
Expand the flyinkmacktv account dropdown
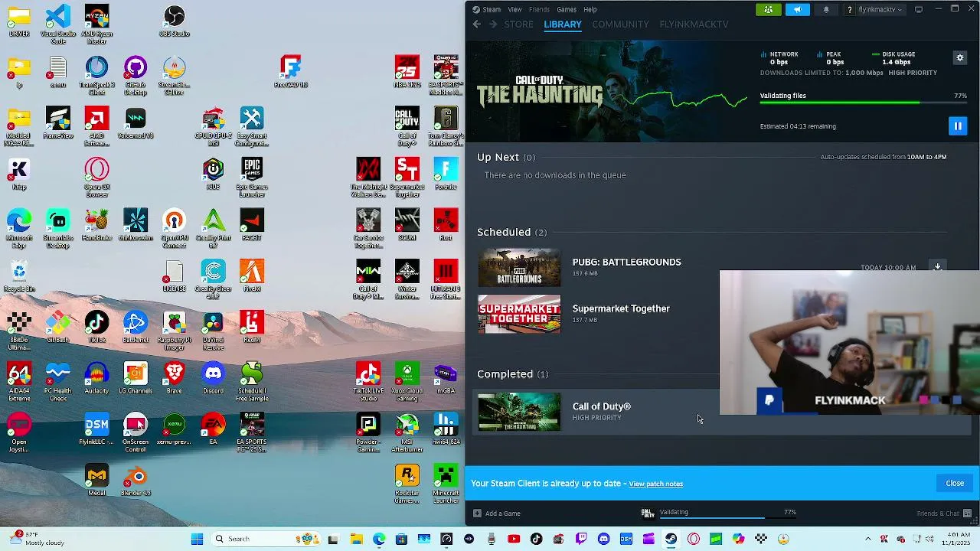point(880,9)
